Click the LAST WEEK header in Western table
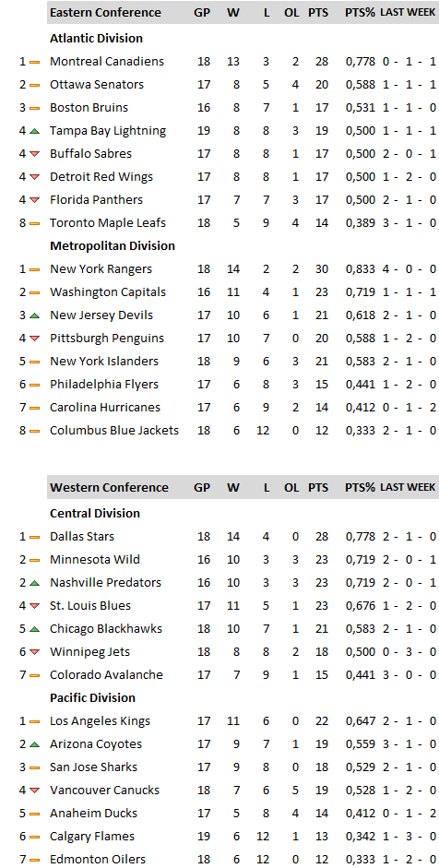This screenshot has height=868, width=439. tap(408, 487)
